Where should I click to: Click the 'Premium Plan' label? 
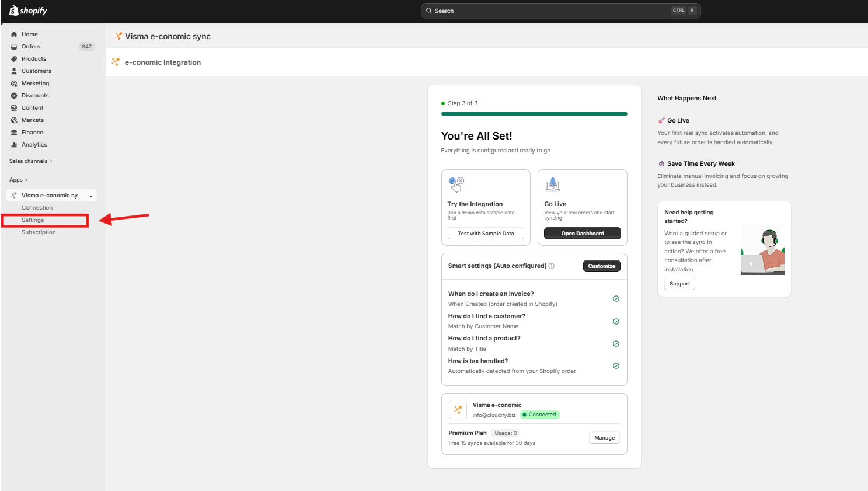point(468,433)
